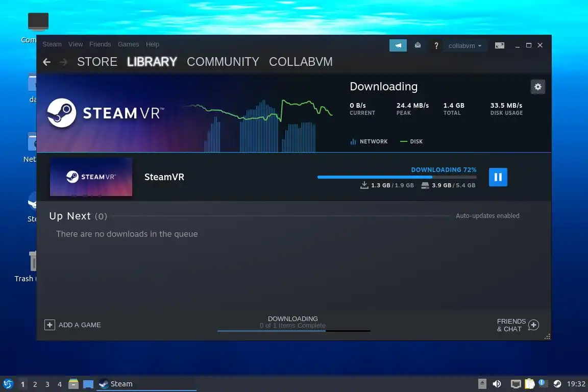Click the DOWNLOADING 72% label

point(444,170)
